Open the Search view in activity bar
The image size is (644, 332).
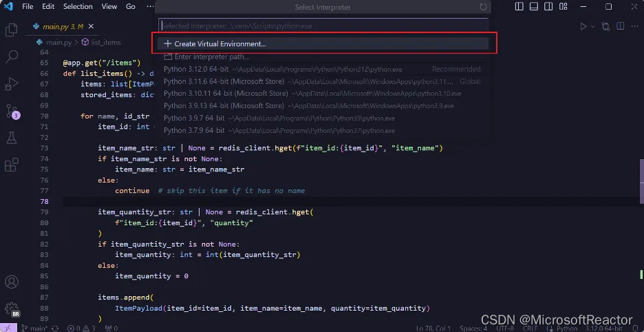(x=12, y=56)
